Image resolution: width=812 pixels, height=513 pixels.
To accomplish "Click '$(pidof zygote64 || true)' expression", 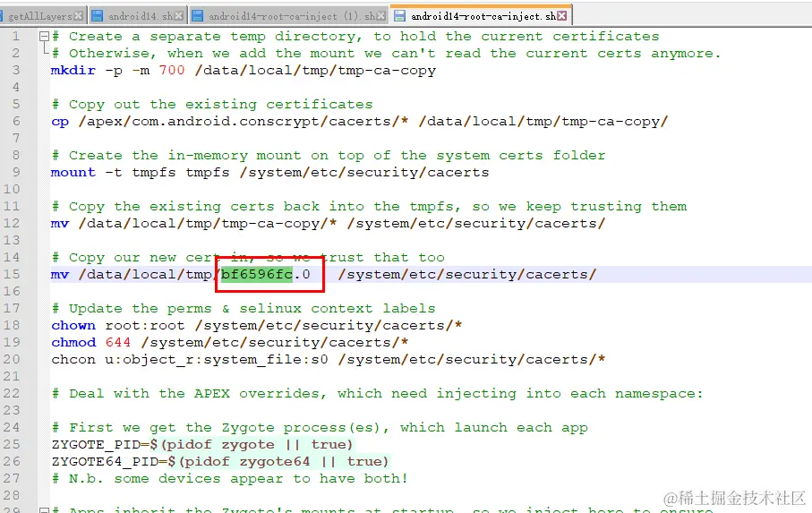I will click(278, 461).
